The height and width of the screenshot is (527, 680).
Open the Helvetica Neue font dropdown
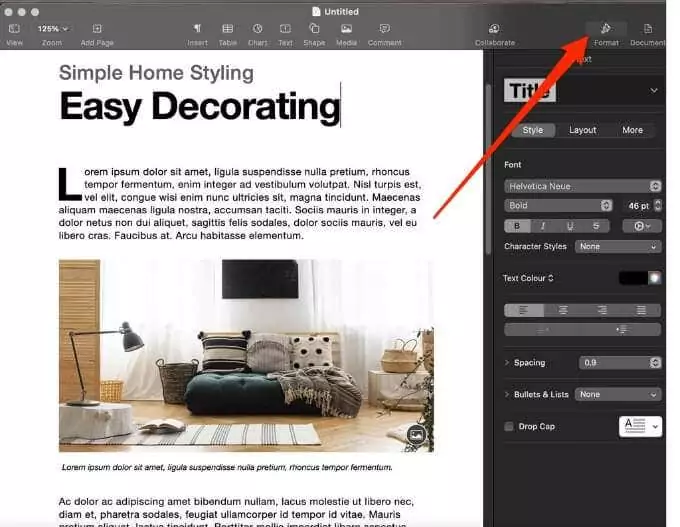(582, 186)
